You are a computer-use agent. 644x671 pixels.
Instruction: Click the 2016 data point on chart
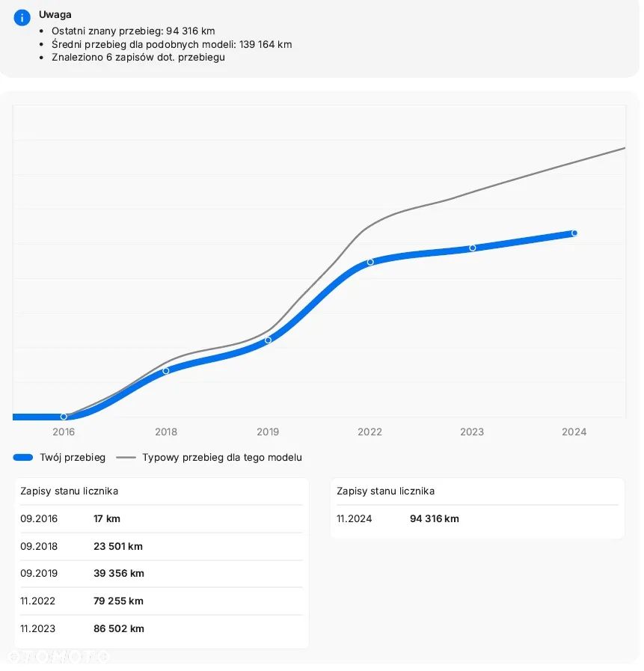pyautogui.click(x=64, y=417)
